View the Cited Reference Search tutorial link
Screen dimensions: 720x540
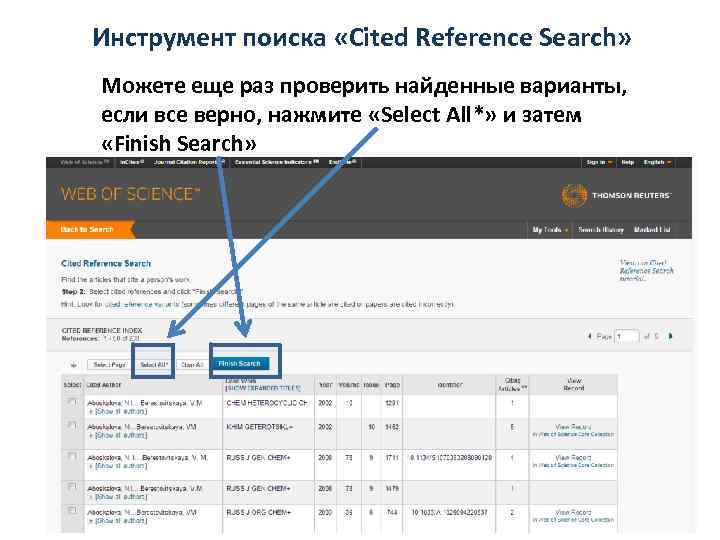tap(647, 270)
